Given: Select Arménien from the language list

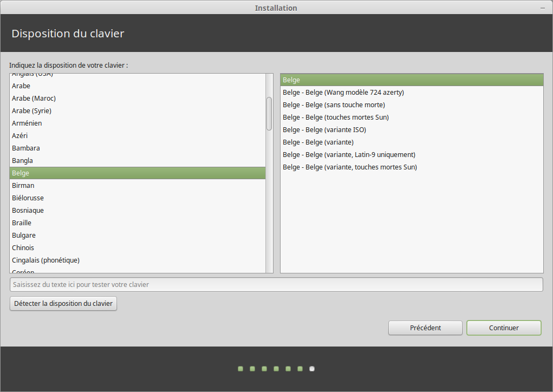Looking at the screenshot, I should pyautogui.click(x=27, y=123).
